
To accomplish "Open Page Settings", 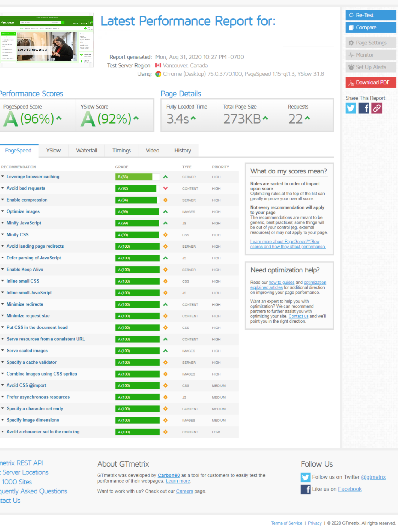I will click(371, 43).
